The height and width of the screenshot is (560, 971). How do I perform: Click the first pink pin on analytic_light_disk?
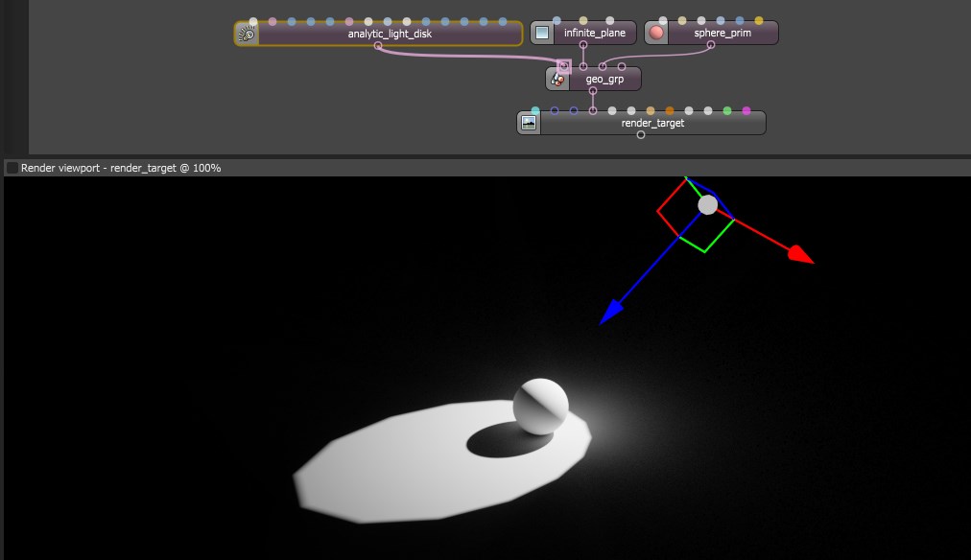[x=272, y=22]
